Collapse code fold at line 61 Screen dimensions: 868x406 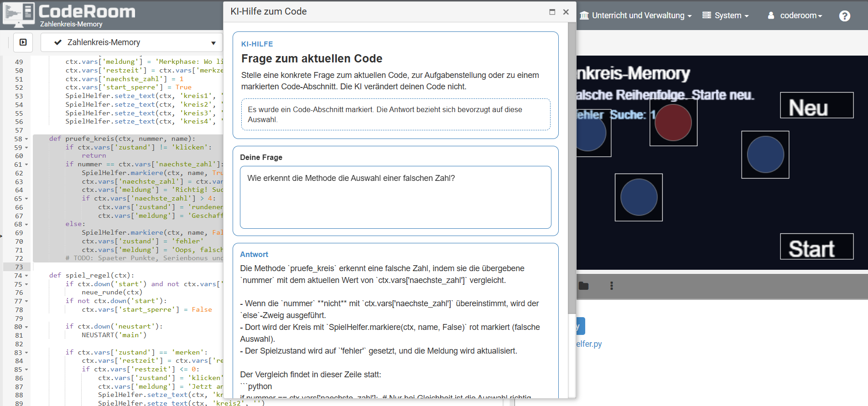click(26, 164)
